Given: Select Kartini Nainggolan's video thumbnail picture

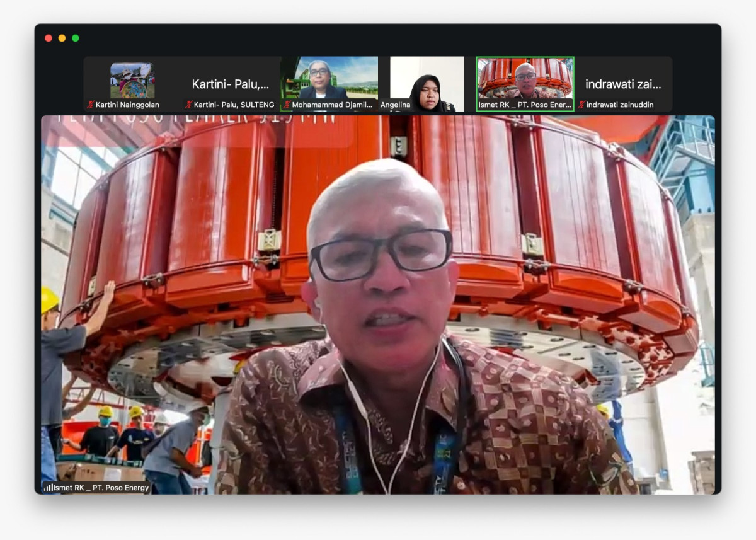Looking at the screenshot, I should [132, 80].
